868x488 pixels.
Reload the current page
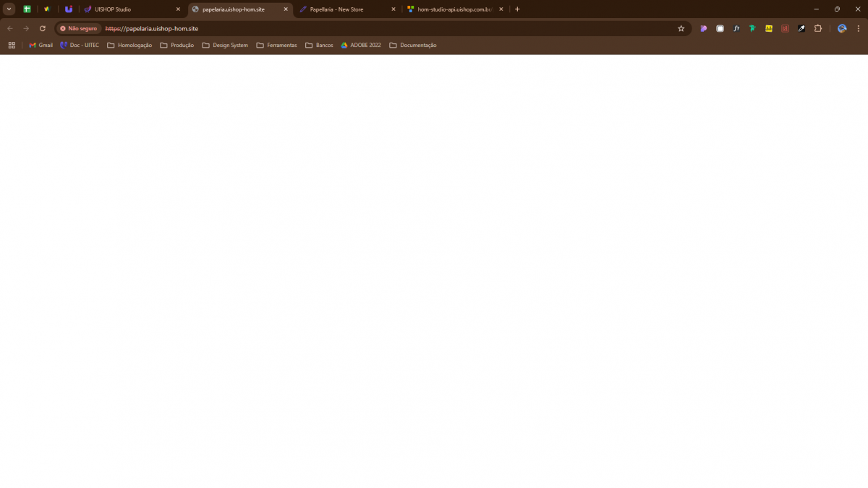tap(43, 28)
